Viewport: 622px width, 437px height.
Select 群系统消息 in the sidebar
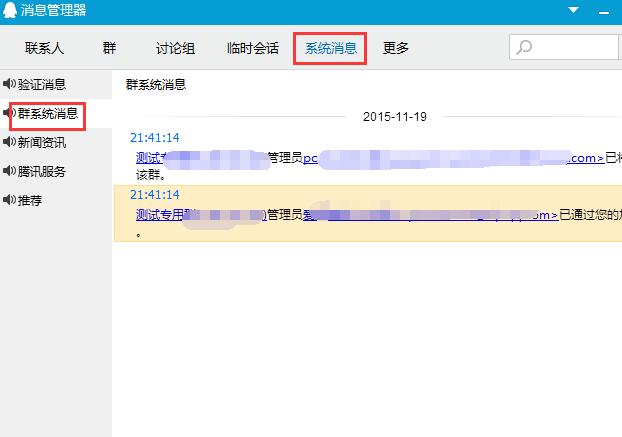48,114
